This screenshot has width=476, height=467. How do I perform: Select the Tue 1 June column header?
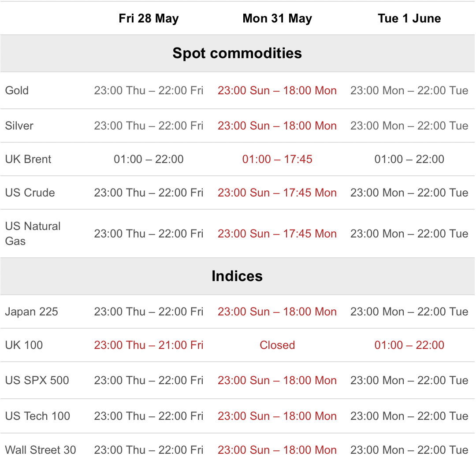(x=409, y=19)
